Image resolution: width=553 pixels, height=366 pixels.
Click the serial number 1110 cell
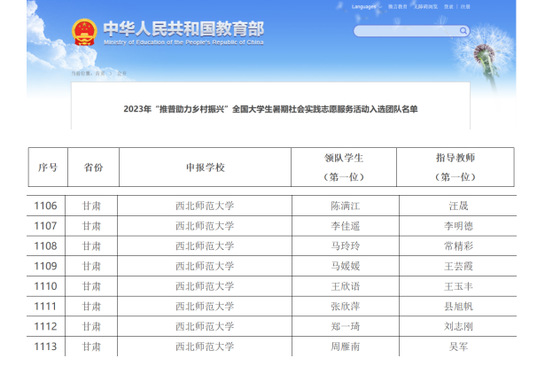point(45,286)
